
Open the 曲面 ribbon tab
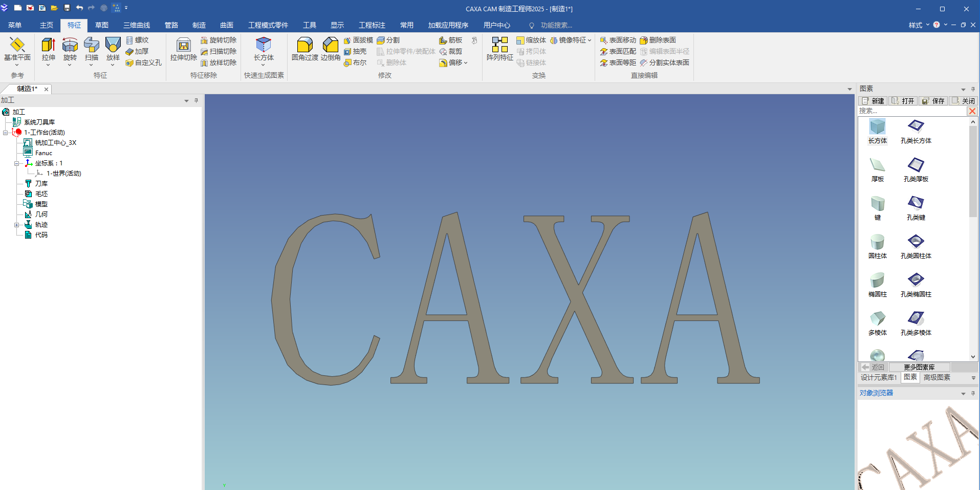(x=226, y=25)
